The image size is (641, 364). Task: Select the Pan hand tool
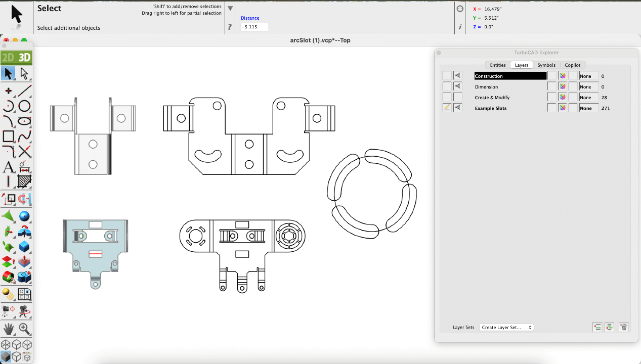point(9,329)
